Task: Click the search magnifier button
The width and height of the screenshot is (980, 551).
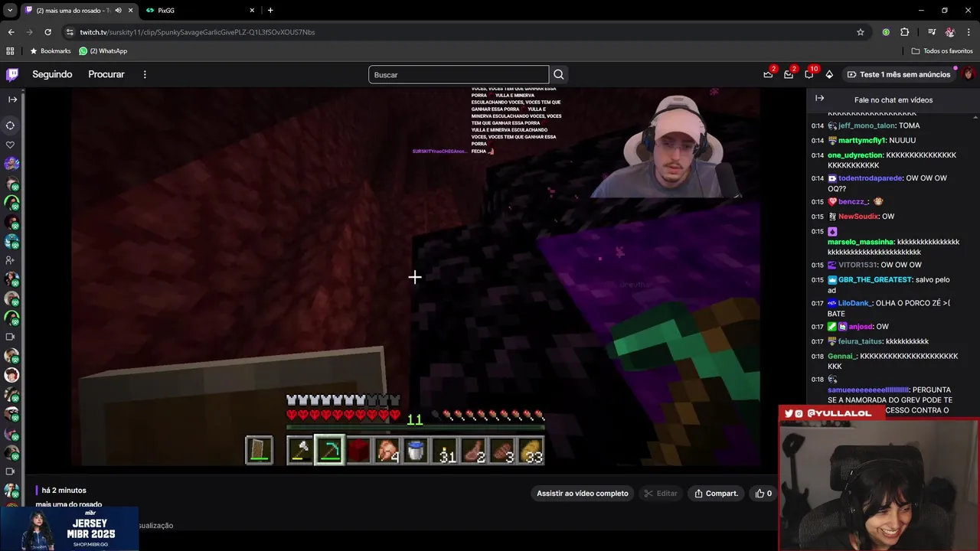Action: (x=559, y=74)
